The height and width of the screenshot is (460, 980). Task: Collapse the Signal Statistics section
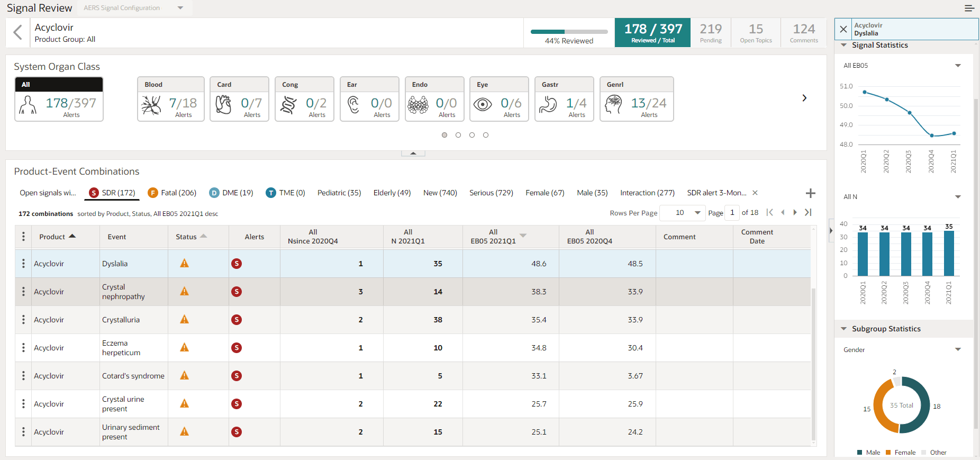point(844,45)
